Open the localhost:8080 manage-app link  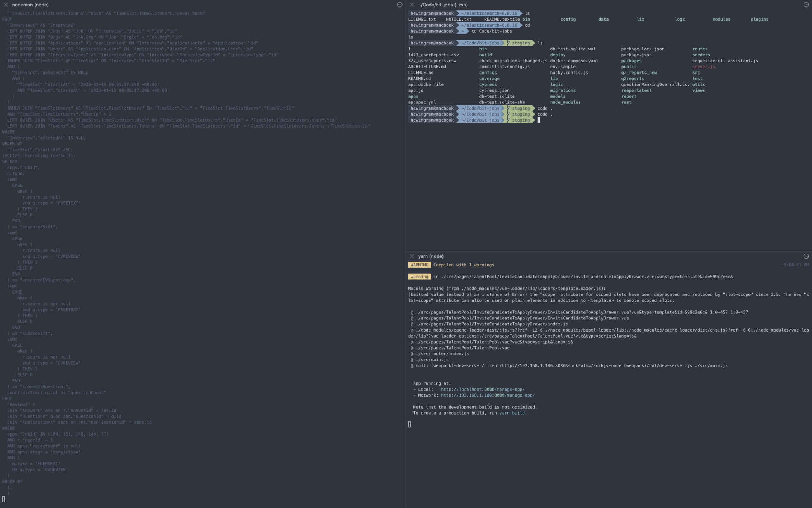tap(482, 389)
